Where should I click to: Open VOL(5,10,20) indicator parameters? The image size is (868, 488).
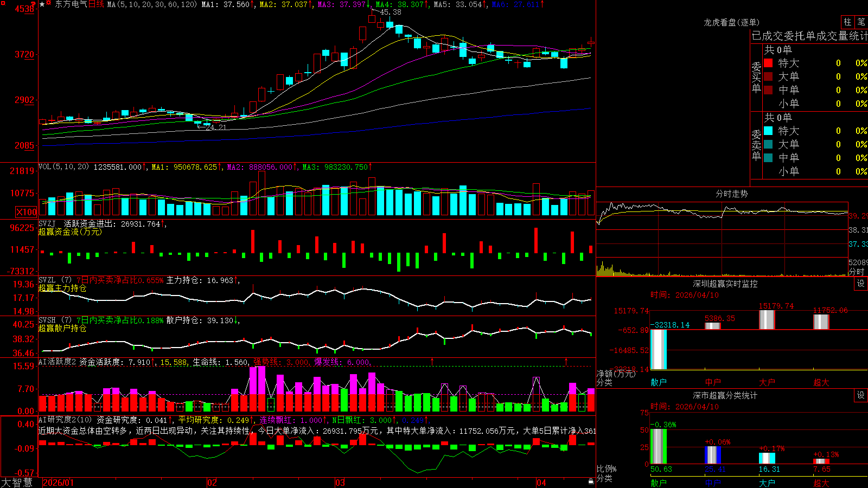point(63,167)
